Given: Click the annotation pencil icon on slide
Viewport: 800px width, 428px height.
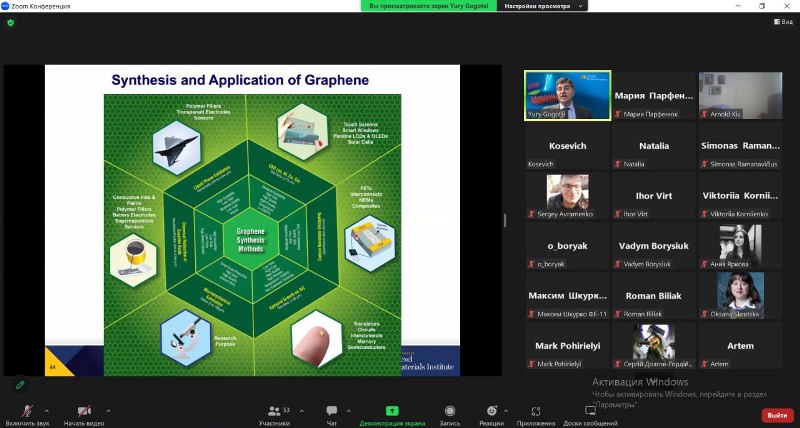Looking at the screenshot, I should point(19,384).
